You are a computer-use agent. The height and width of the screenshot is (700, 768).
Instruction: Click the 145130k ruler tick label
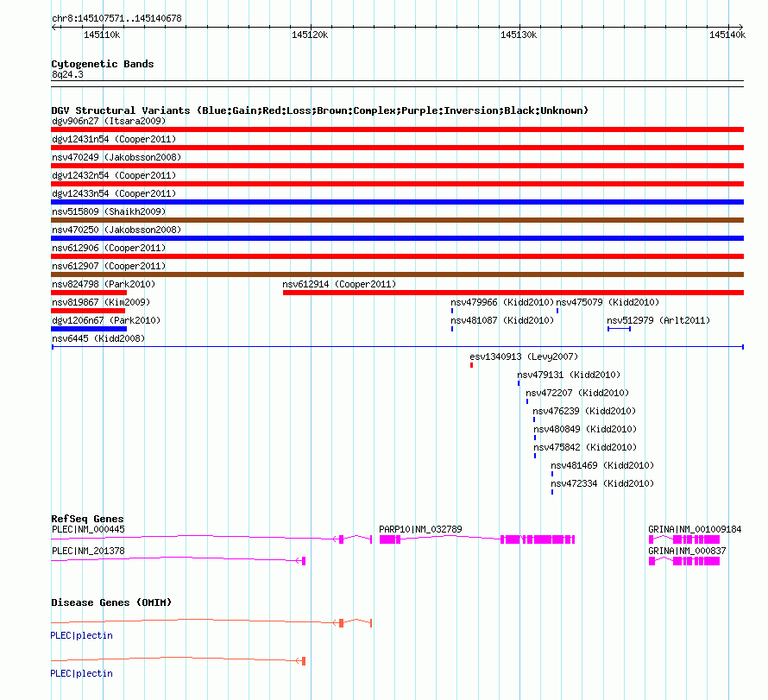(x=519, y=35)
